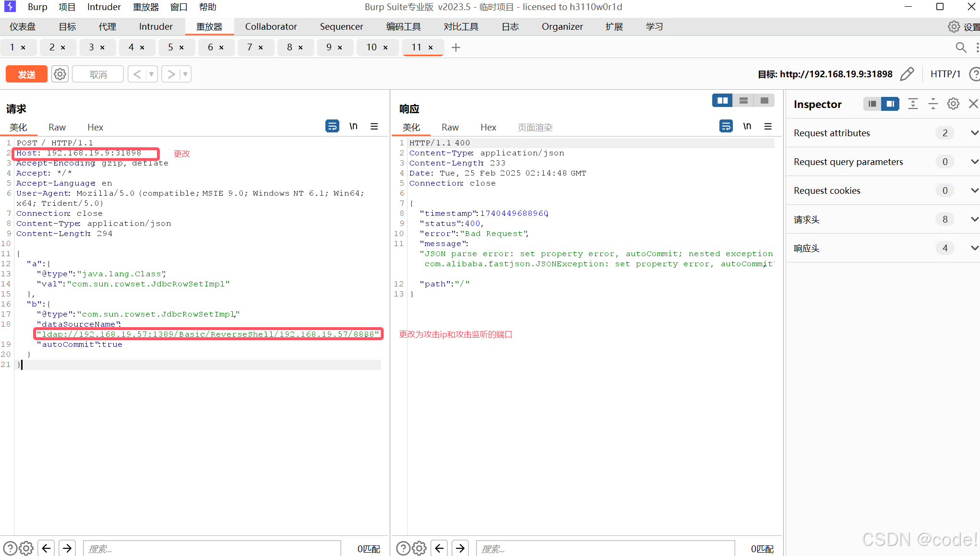The image size is (980, 556).
Task: Close Repeater tab 5
Action: click(x=181, y=47)
